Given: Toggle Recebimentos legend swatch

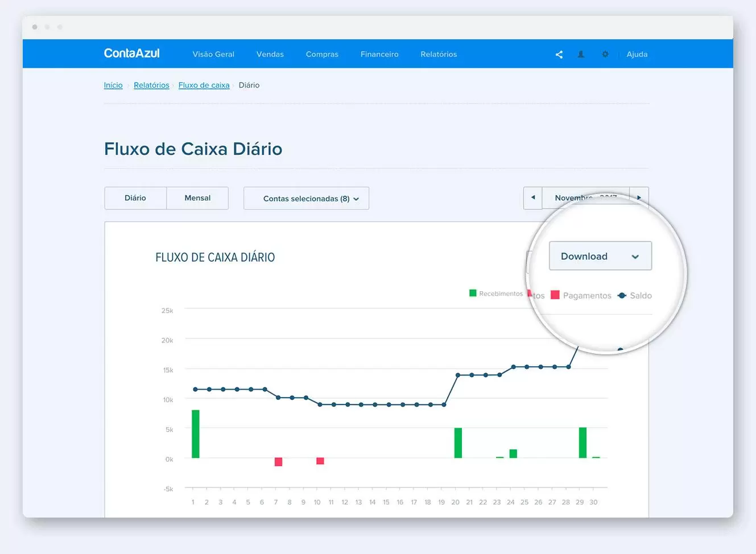Looking at the screenshot, I should (x=473, y=293).
